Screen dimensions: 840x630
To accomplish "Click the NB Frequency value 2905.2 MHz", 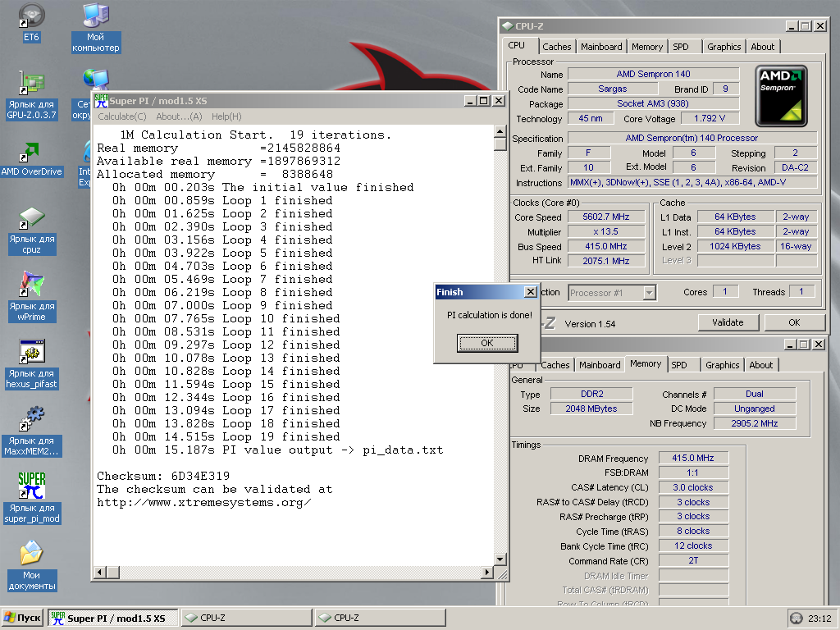I will (x=755, y=423).
